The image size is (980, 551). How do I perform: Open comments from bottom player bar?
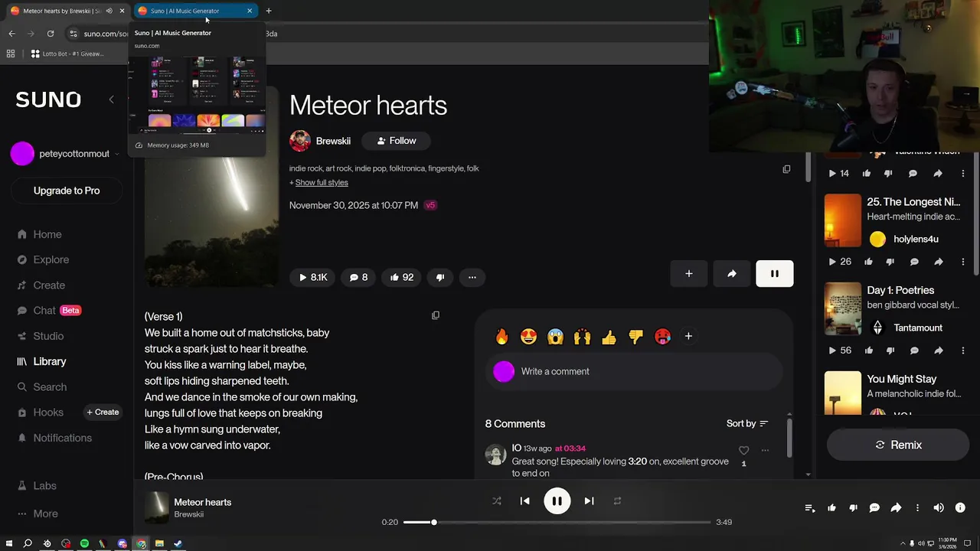coord(874,507)
